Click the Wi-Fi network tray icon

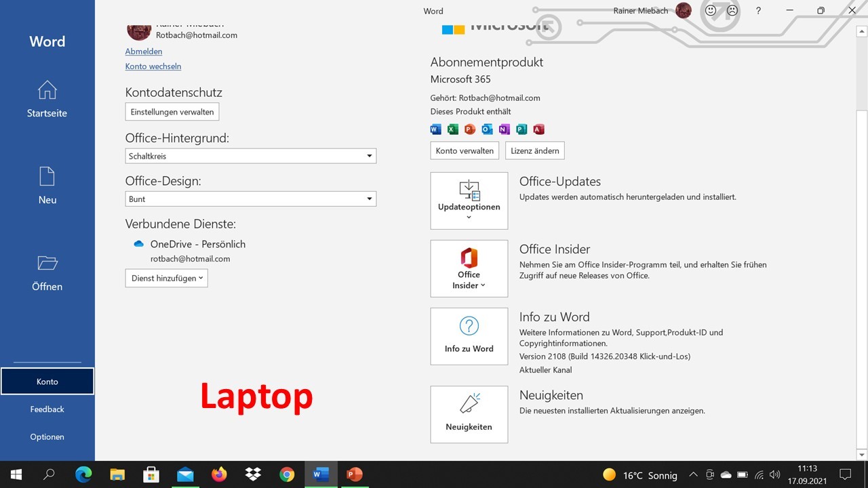[x=759, y=474]
